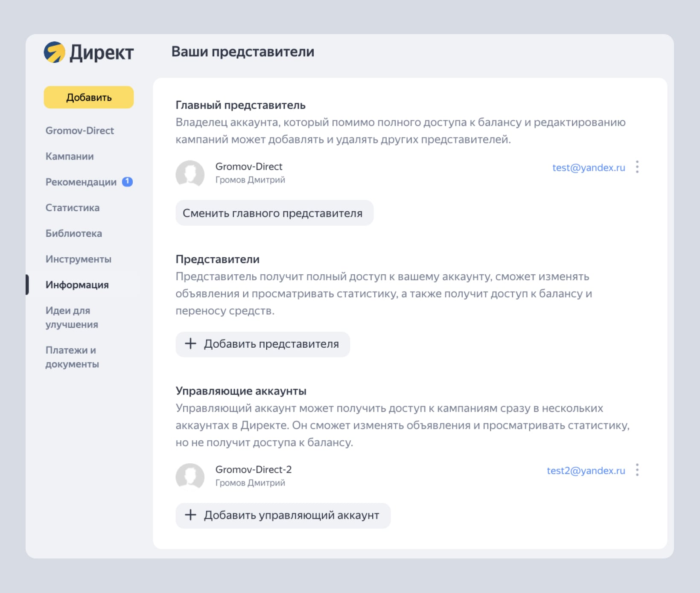Open the test@yandex.ru email link
700x593 pixels.
(x=588, y=168)
